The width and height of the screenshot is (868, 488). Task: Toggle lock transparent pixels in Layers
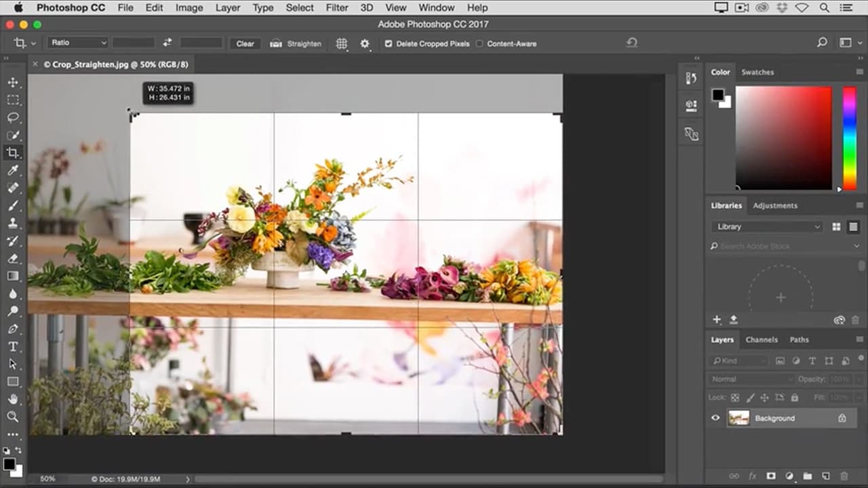[x=735, y=397]
